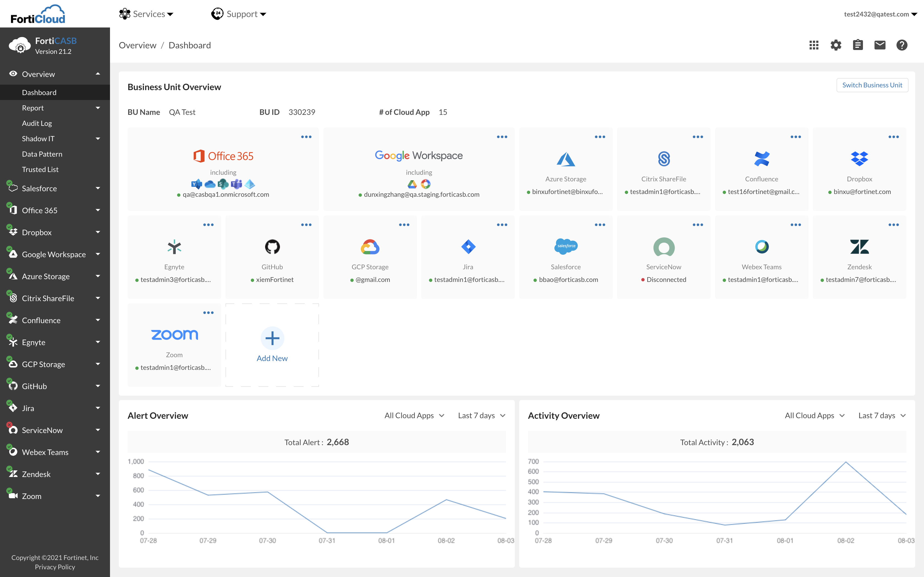Click Switch Business Unit button
The image size is (924, 577).
point(872,85)
